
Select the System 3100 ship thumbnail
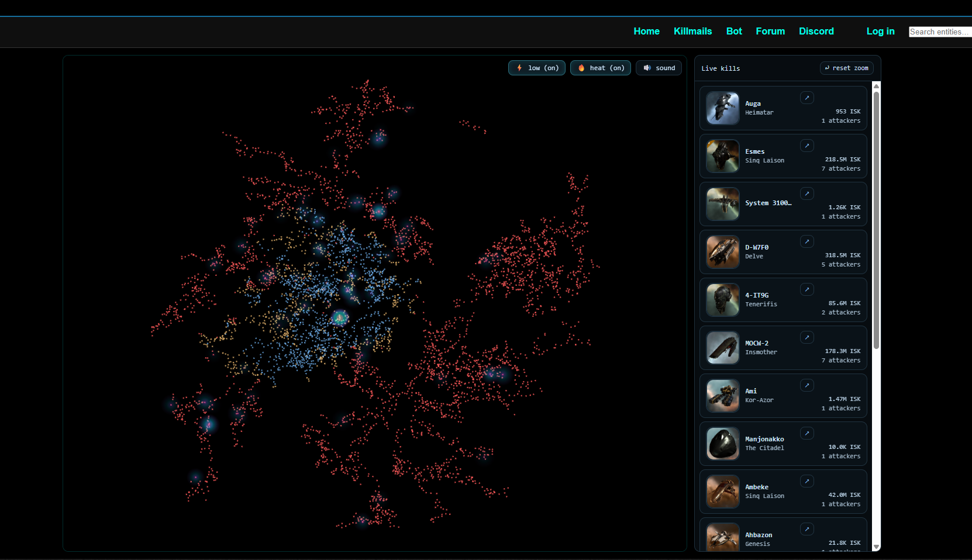click(723, 204)
